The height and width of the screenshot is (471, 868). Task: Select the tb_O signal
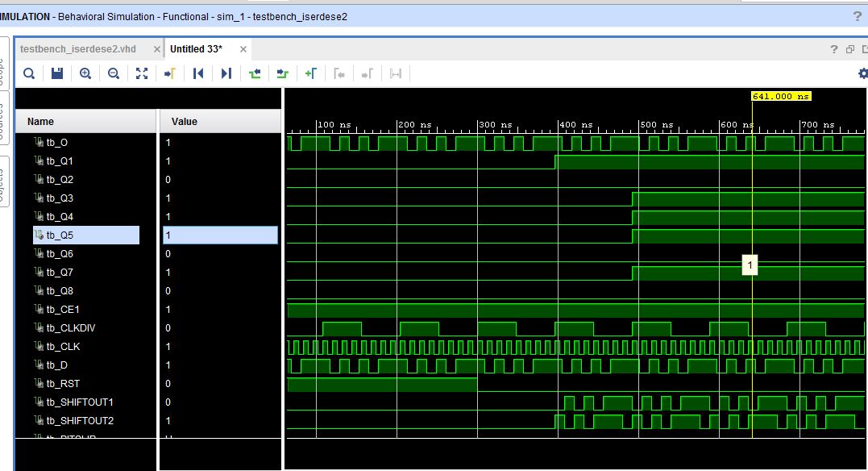[x=56, y=143]
